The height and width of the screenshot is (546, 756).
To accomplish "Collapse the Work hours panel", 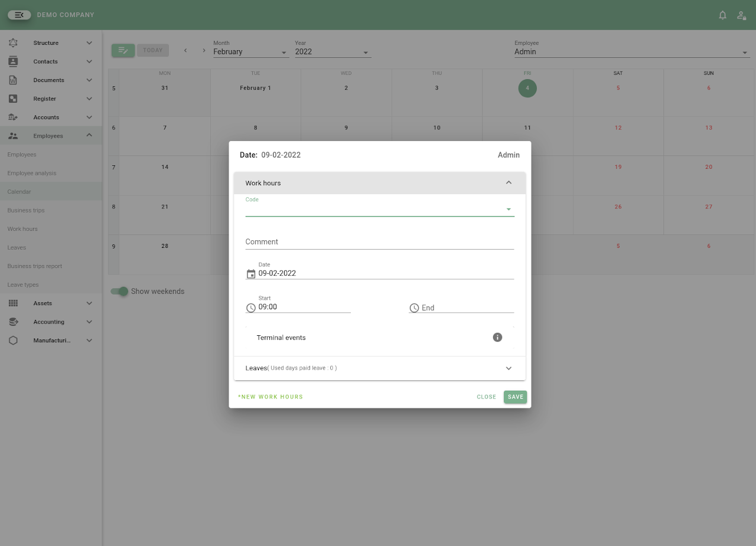I will (509, 183).
